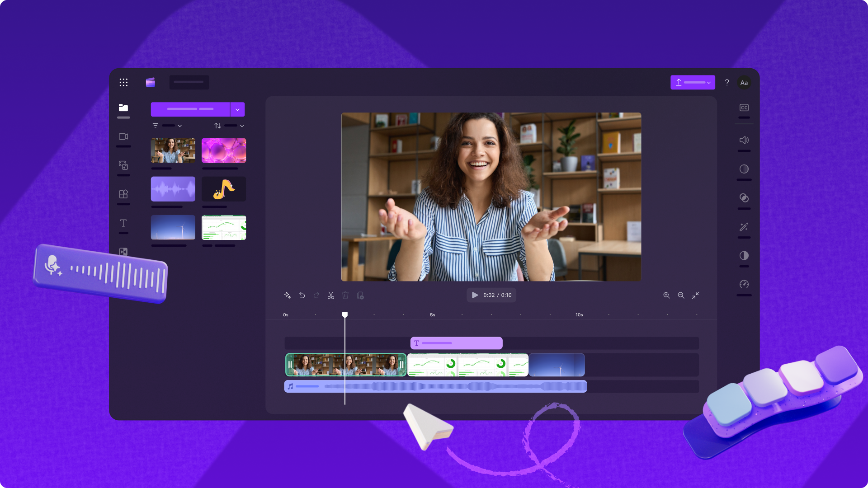Open the Captions (CC) panel
868x488 pixels.
point(744,107)
